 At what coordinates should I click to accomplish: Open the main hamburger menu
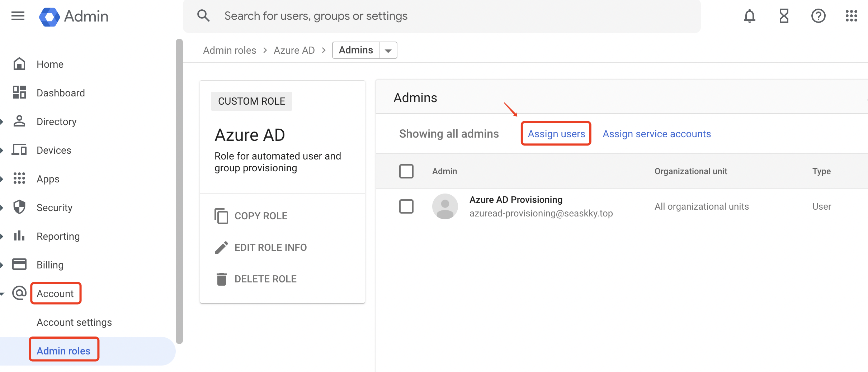click(18, 16)
